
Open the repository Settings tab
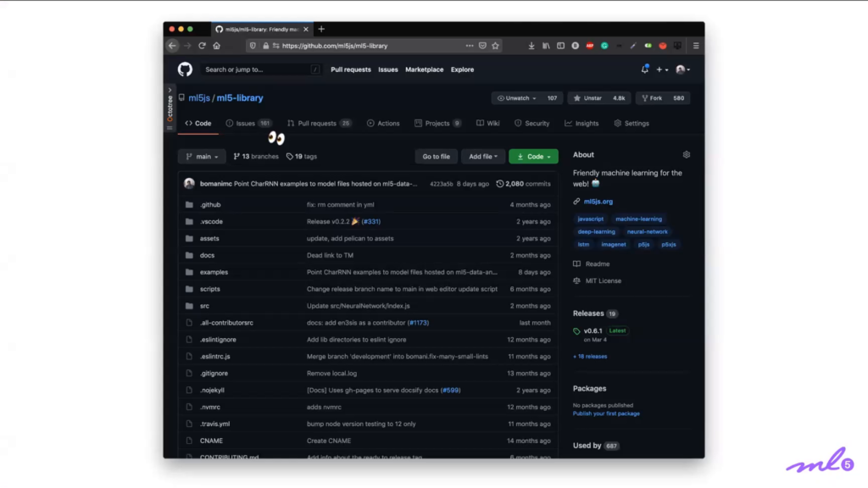[x=632, y=124]
